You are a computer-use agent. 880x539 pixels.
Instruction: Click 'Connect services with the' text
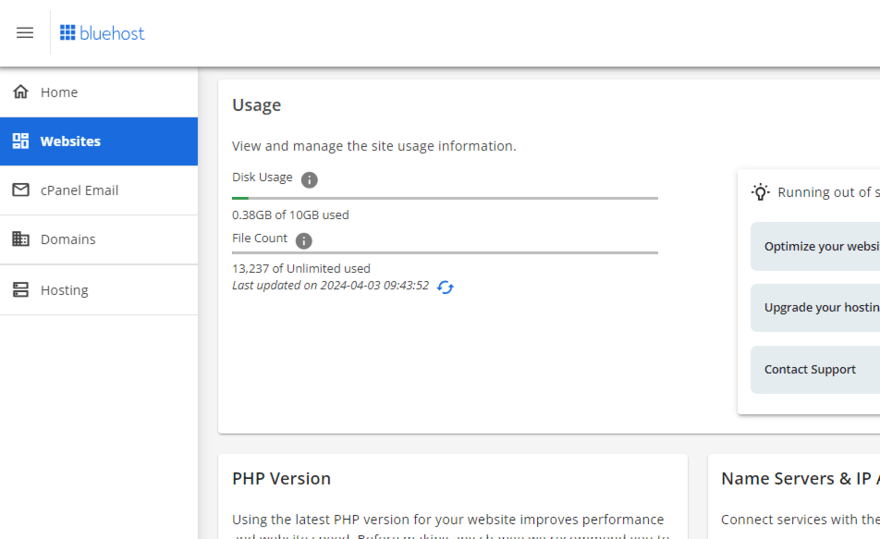point(800,519)
